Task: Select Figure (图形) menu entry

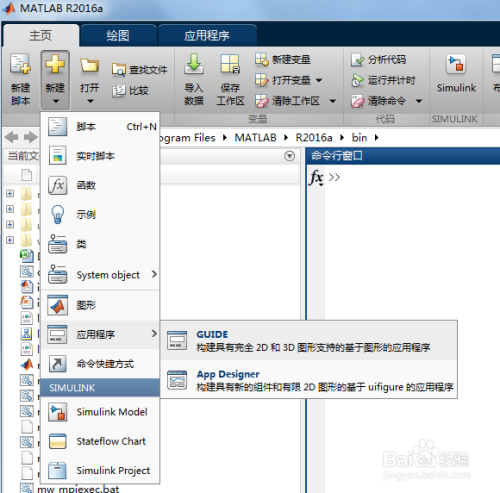Action: coord(100,305)
